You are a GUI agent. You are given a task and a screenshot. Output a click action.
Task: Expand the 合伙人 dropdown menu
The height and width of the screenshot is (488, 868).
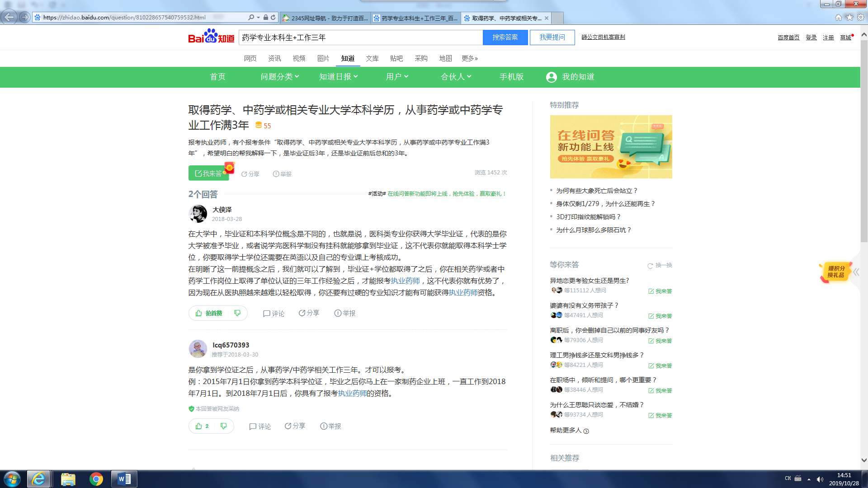pyautogui.click(x=456, y=77)
